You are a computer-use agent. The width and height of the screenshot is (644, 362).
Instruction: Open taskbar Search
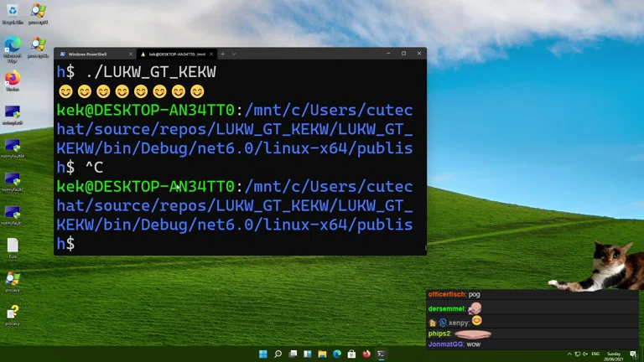[x=278, y=354]
